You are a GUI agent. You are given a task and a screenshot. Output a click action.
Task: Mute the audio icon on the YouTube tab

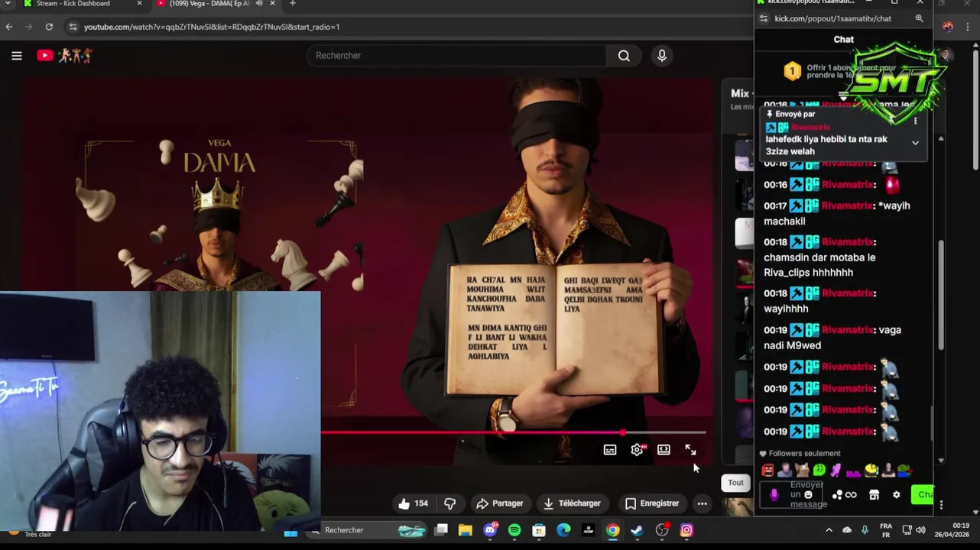tap(259, 4)
